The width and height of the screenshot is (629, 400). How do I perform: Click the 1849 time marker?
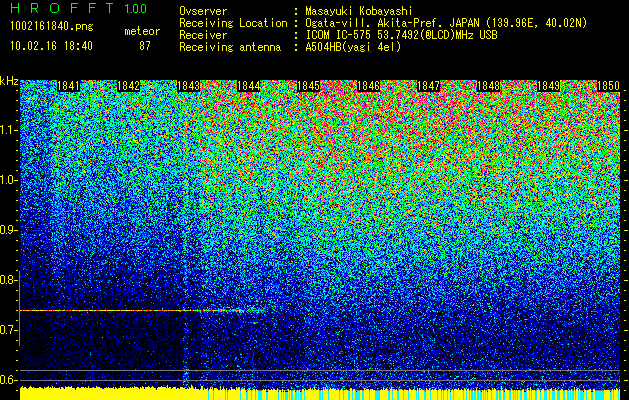coord(549,86)
